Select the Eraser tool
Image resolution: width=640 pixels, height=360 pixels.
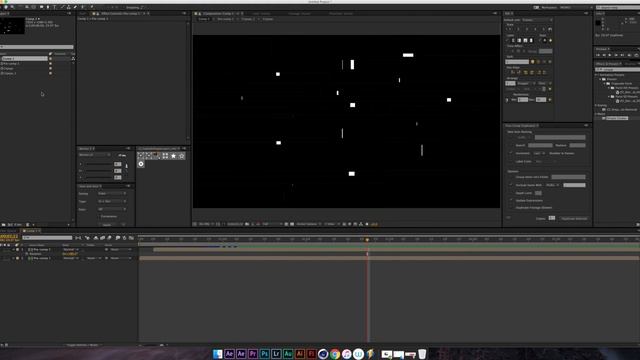point(75,7)
